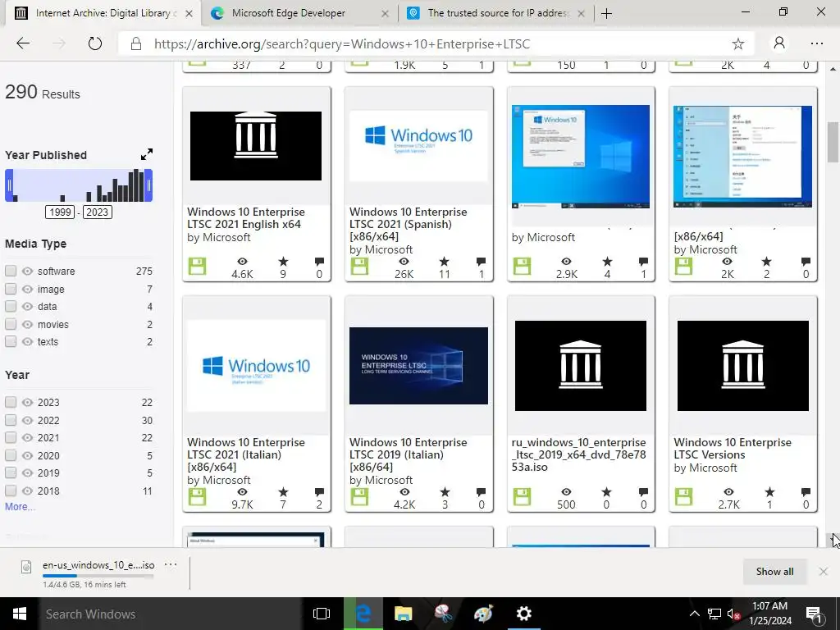
Task: Show hidden tray icons chevron
Action: click(694, 614)
